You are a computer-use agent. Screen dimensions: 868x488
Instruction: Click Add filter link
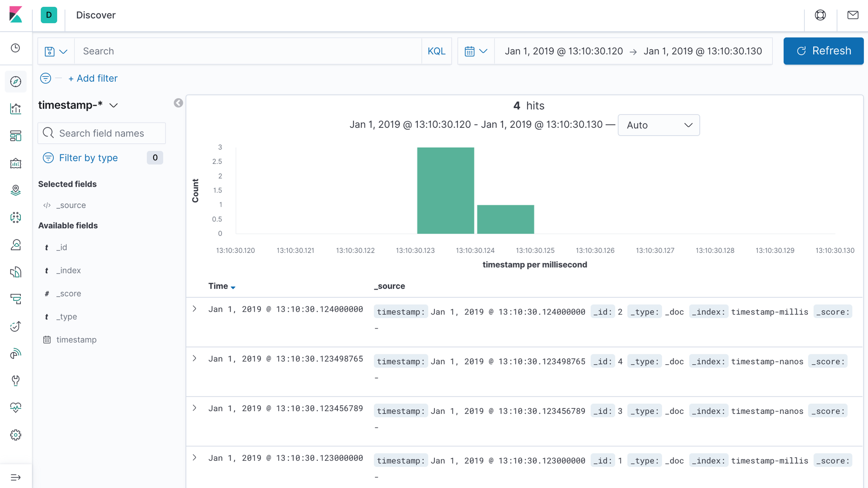click(93, 78)
